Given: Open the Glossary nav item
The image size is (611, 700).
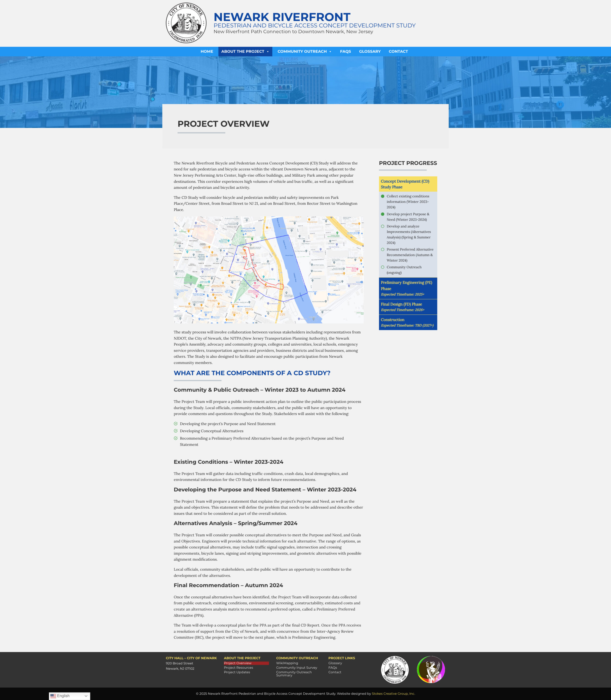Looking at the screenshot, I should (369, 51).
